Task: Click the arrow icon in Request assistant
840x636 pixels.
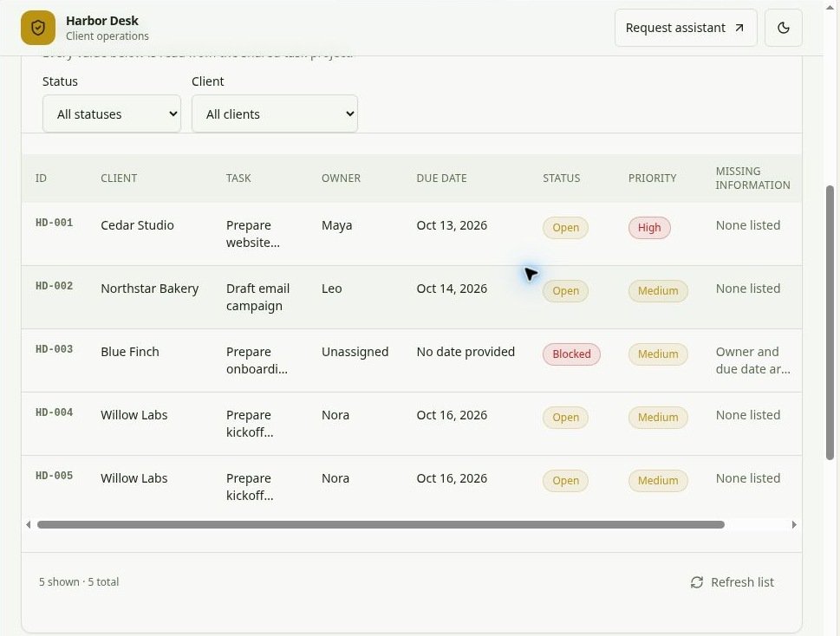Action: pyautogui.click(x=739, y=28)
